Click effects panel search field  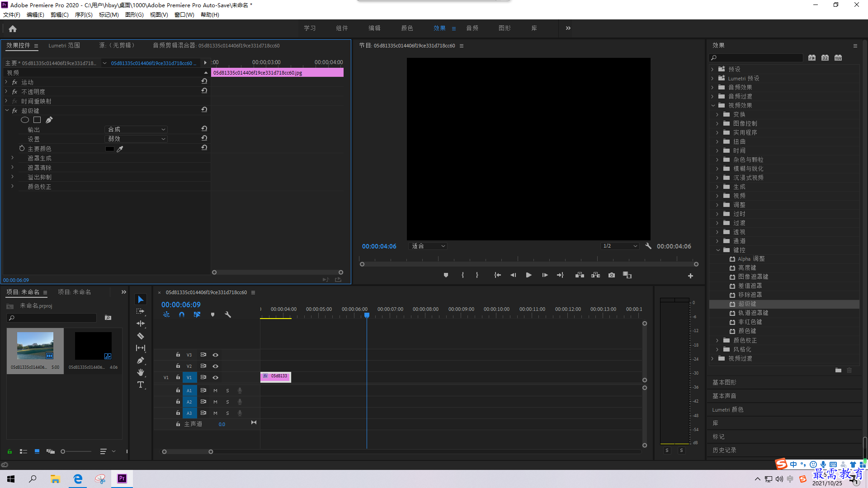(755, 58)
